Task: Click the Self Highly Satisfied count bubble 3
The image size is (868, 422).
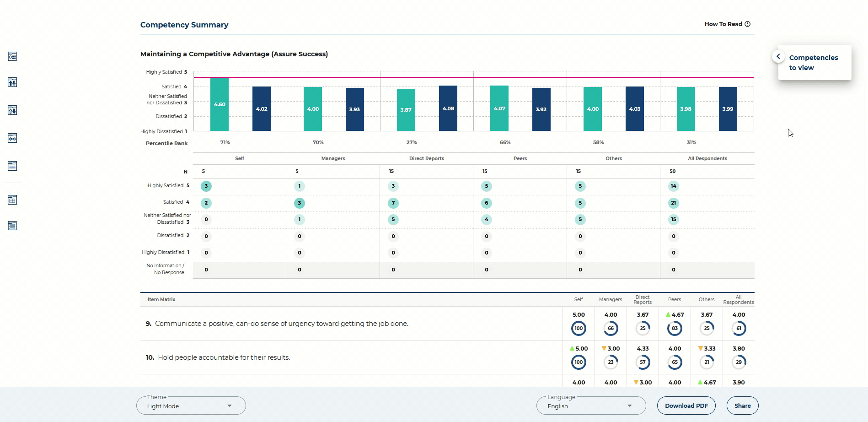Action: point(206,186)
